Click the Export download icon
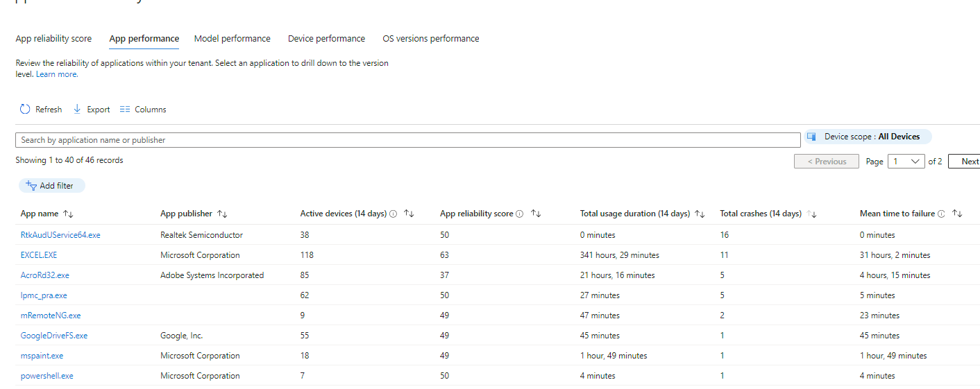The image size is (980, 389). click(77, 109)
